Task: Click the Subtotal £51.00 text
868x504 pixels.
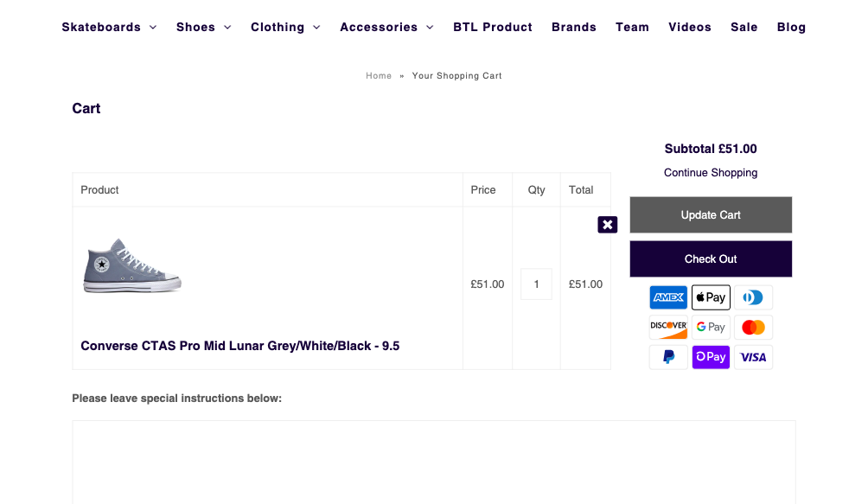Action: point(711,149)
